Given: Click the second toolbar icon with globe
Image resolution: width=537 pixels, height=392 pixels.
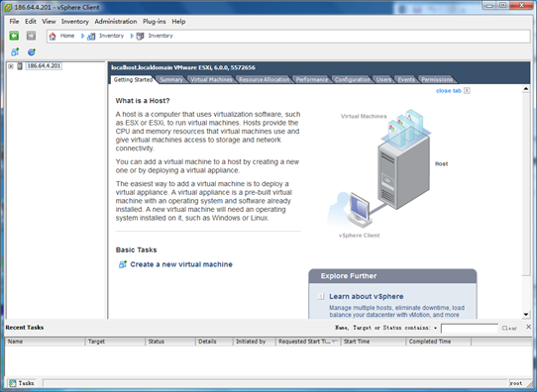Looking at the screenshot, I should pos(32,52).
